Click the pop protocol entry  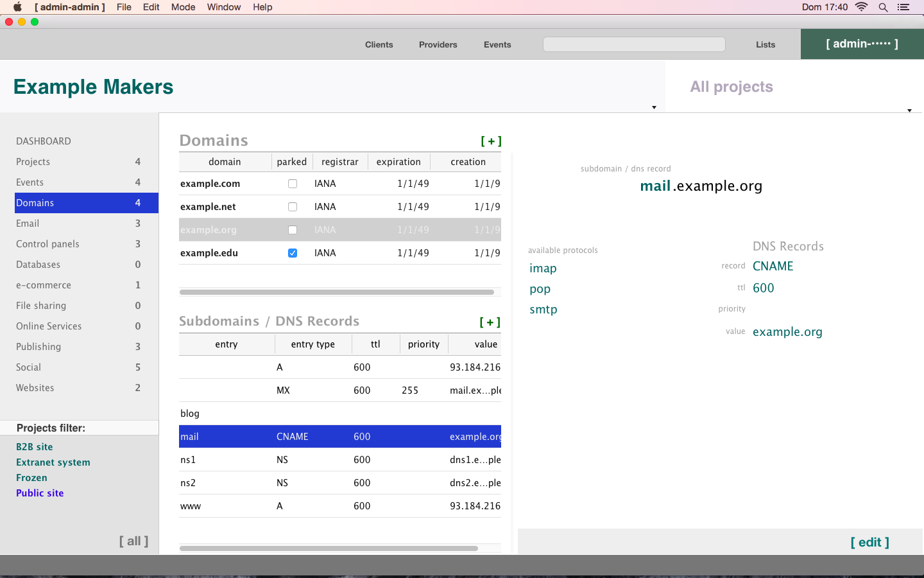[x=540, y=289]
